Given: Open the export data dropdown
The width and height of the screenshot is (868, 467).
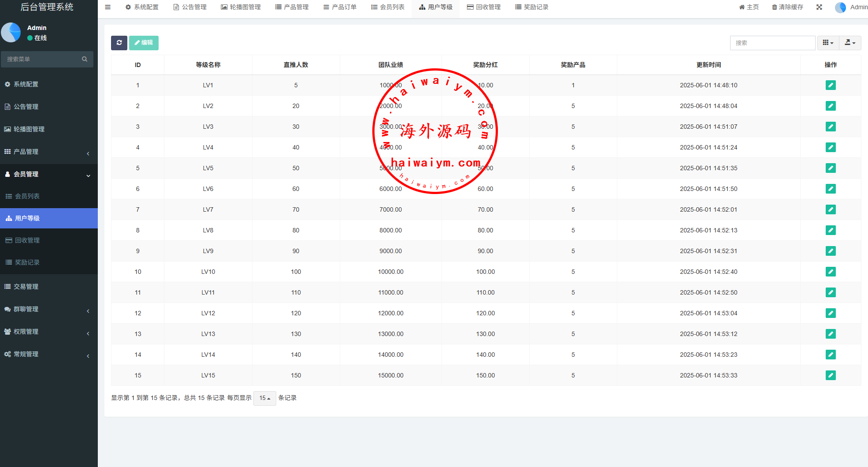Looking at the screenshot, I should click(x=850, y=43).
